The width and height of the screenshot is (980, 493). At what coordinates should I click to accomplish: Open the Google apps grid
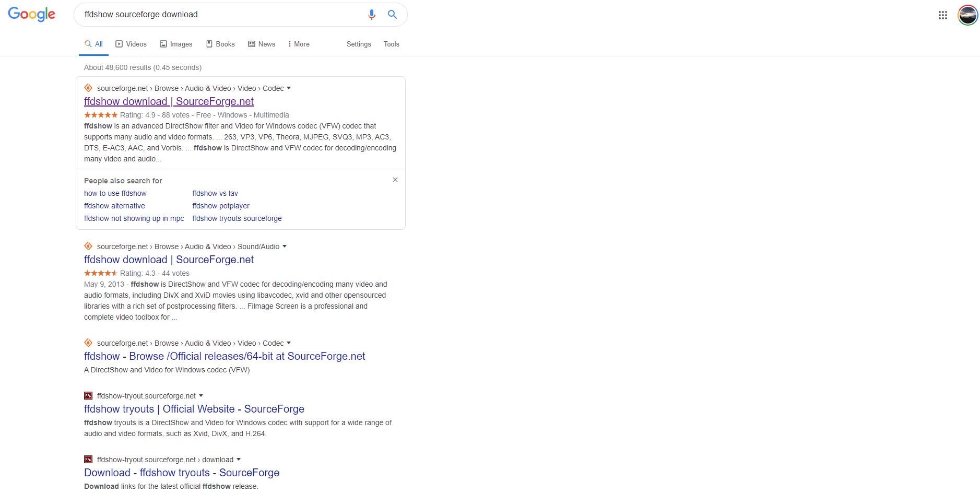pyautogui.click(x=942, y=15)
